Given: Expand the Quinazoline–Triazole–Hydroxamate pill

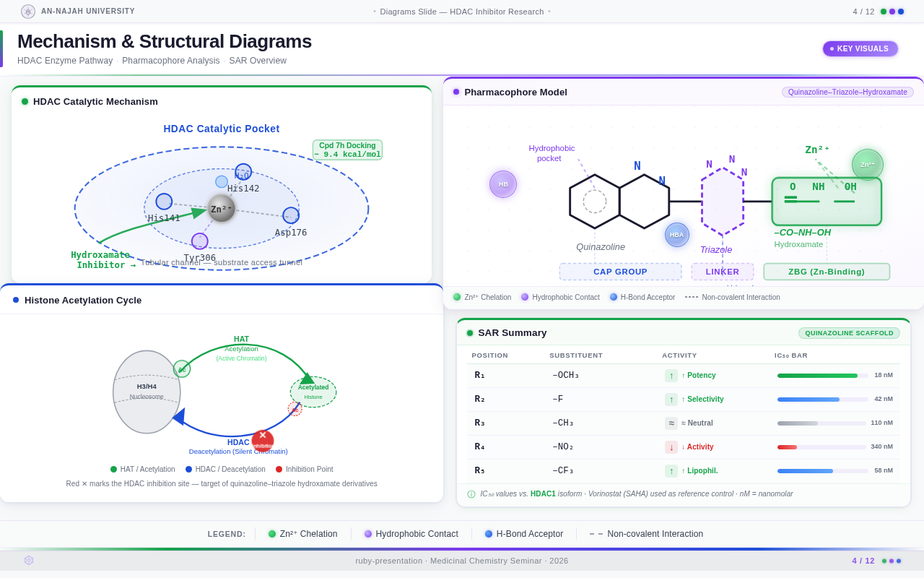Looking at the screenshot, I should pos(847,92).
